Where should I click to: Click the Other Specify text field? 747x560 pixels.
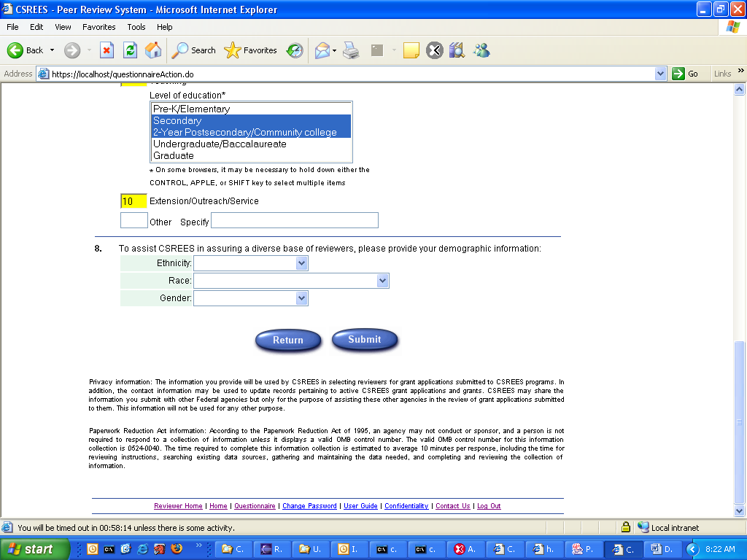294,221
